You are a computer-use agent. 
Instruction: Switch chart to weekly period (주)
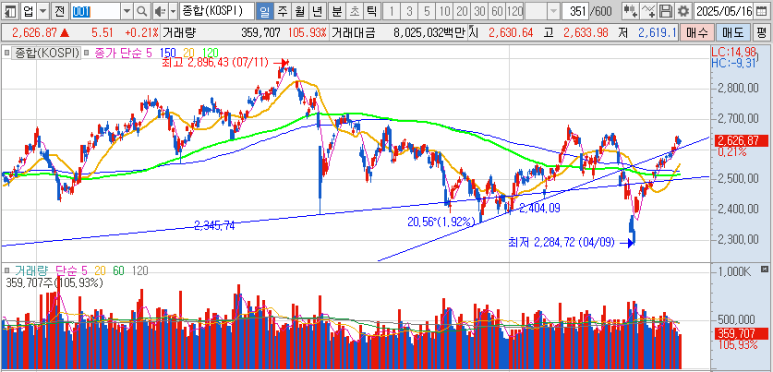pos(281,11)
